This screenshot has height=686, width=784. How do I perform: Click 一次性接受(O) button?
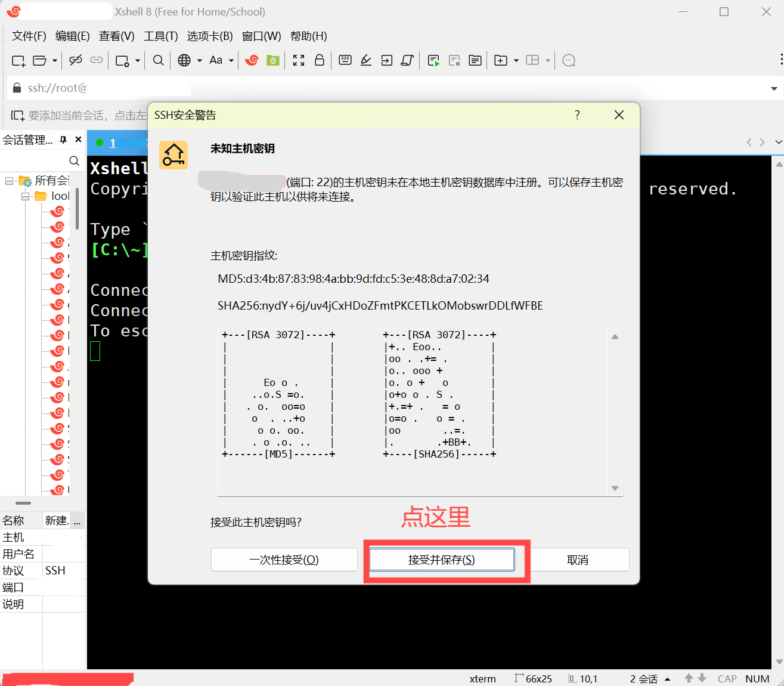click(284, 560)
